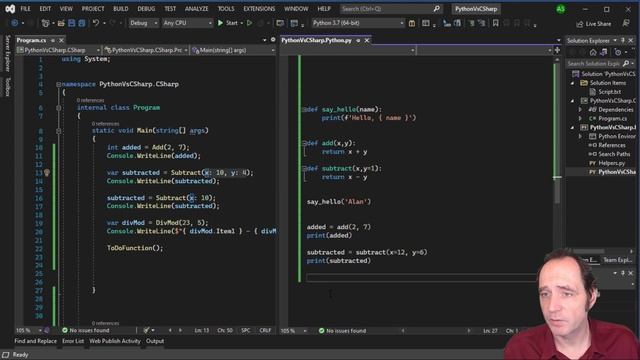Expand the Dependencies node
640x360 pixels.
pos(580,109)
